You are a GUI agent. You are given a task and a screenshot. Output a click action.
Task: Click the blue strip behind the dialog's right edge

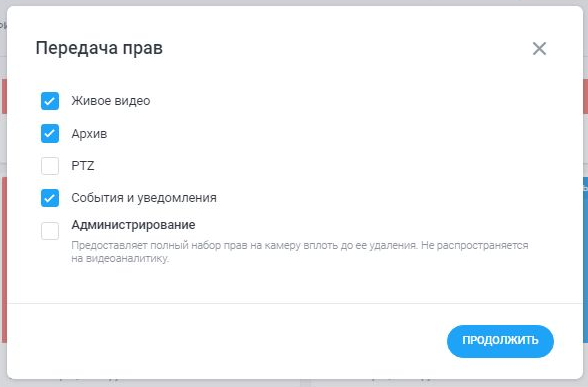(585, 260)
